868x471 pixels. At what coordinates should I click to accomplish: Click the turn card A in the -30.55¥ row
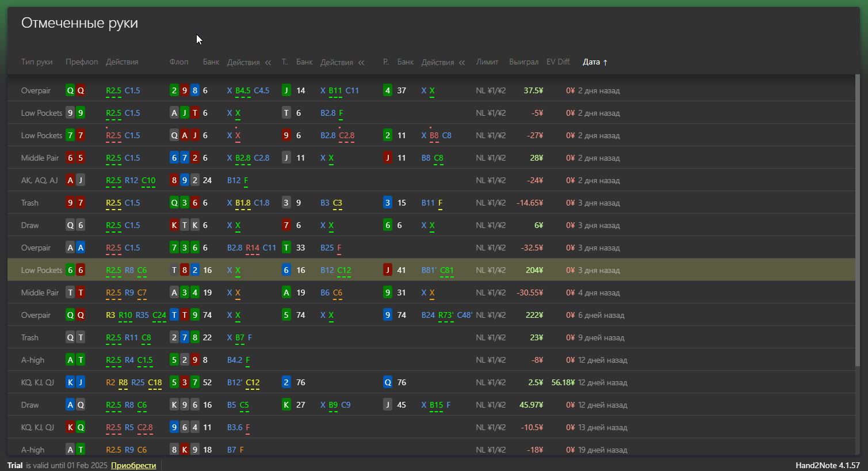pyautogui.click(x=286, y=293)
